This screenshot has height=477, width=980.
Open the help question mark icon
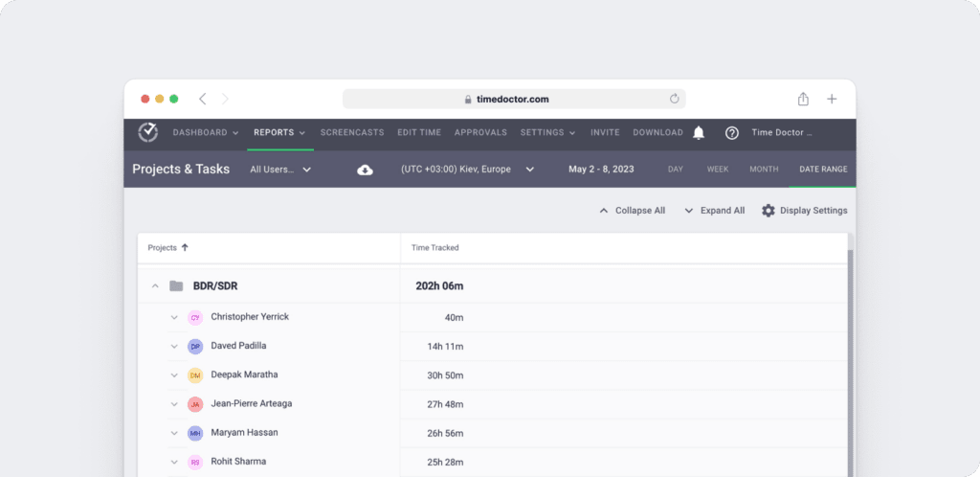click(x=732, y=132)
